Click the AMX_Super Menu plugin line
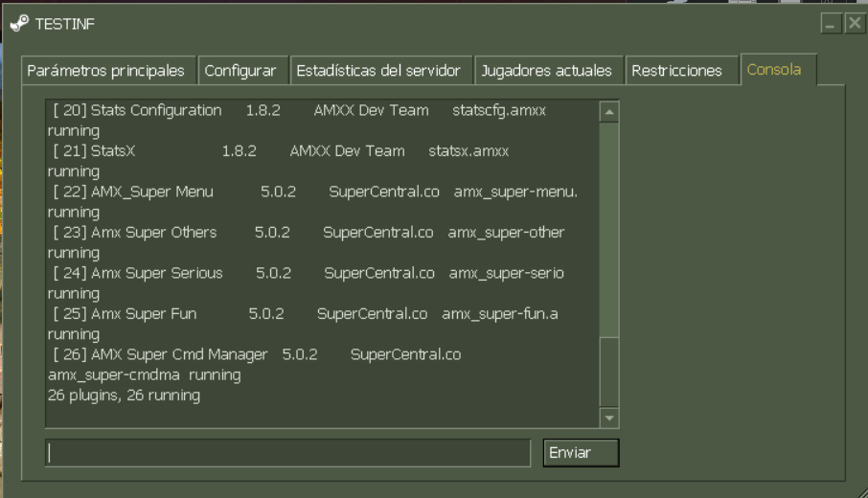Viewport: 868px width, 498px height. tap(315, 192)
